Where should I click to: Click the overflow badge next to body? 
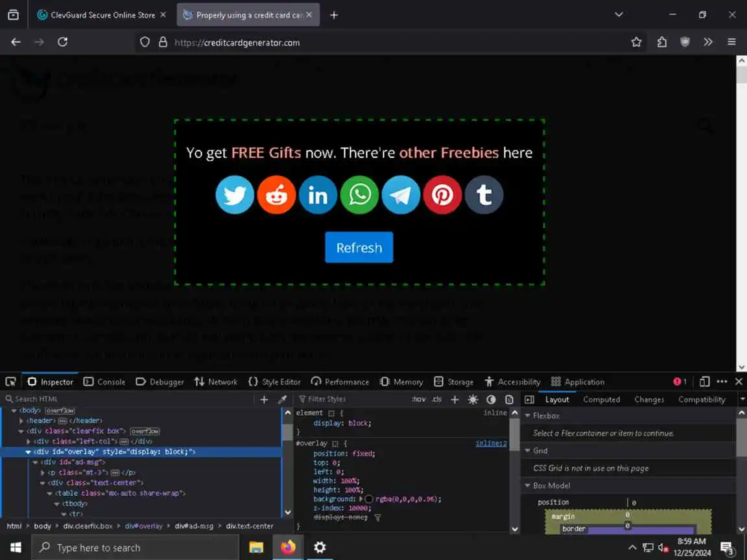(60, 410)
